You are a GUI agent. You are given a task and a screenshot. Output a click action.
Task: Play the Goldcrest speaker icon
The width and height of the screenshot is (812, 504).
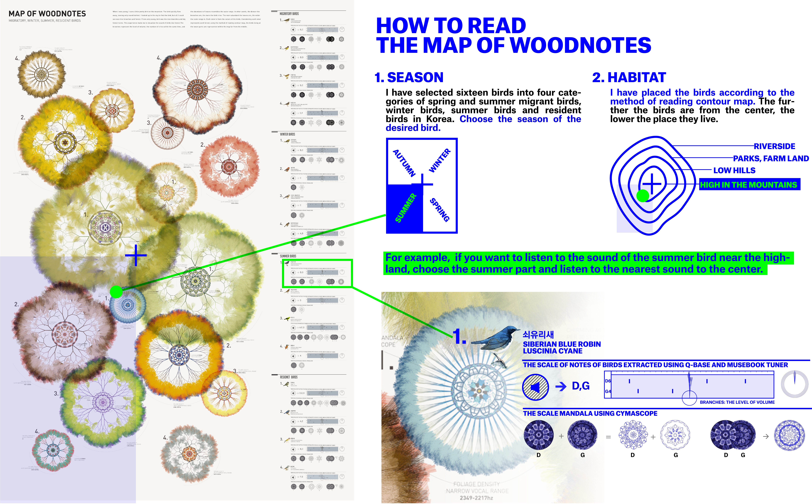click(x=294, y=150)
